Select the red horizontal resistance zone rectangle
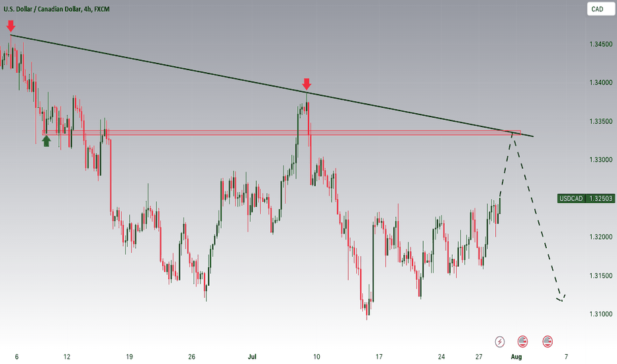The height and width of the screenshot is (364, 617). pos(281,132)
